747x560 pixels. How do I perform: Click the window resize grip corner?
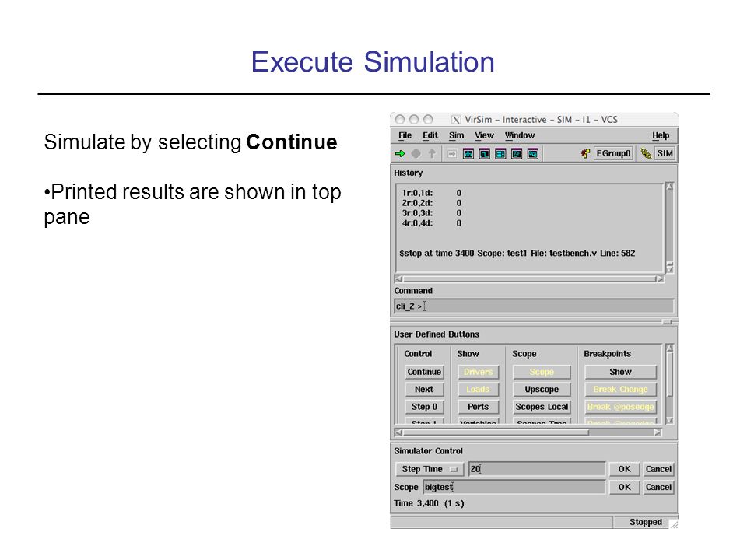[x=674, y=523]
